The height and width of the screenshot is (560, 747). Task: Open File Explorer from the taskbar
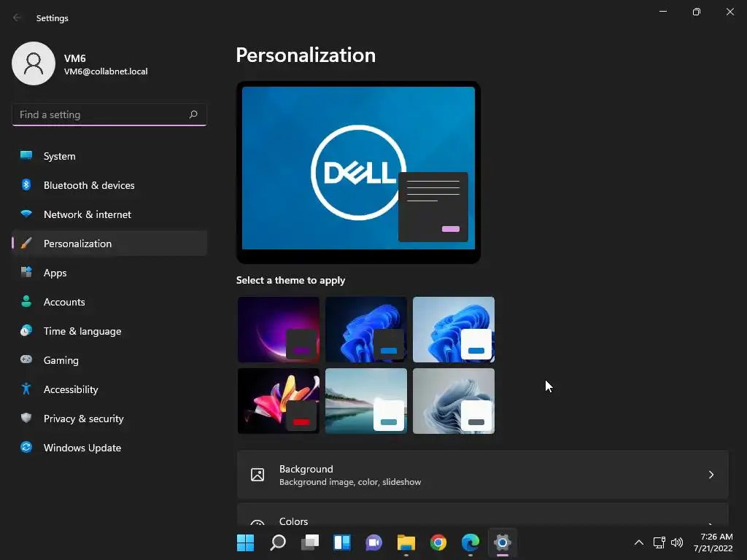click(x=406, y=542)
